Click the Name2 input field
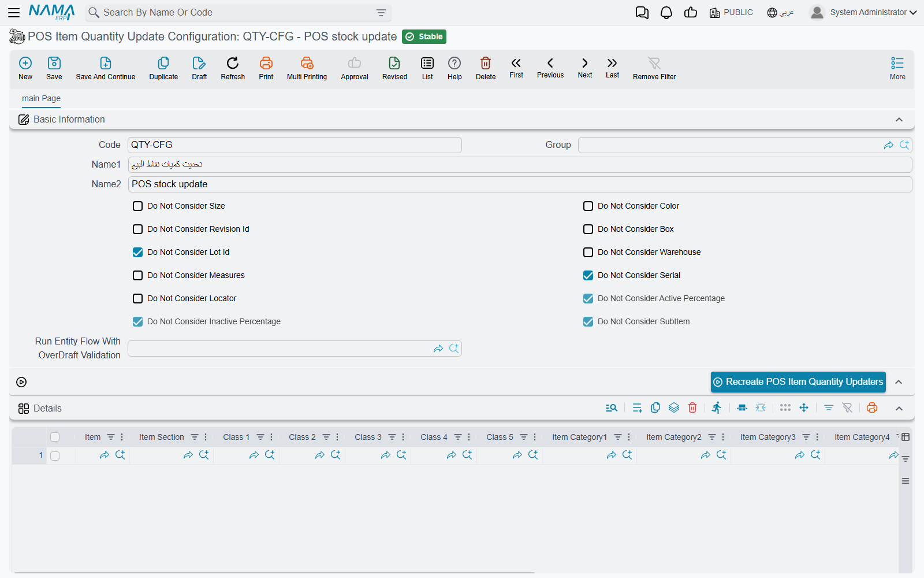 pyautogui.click(x=520, y=184)
